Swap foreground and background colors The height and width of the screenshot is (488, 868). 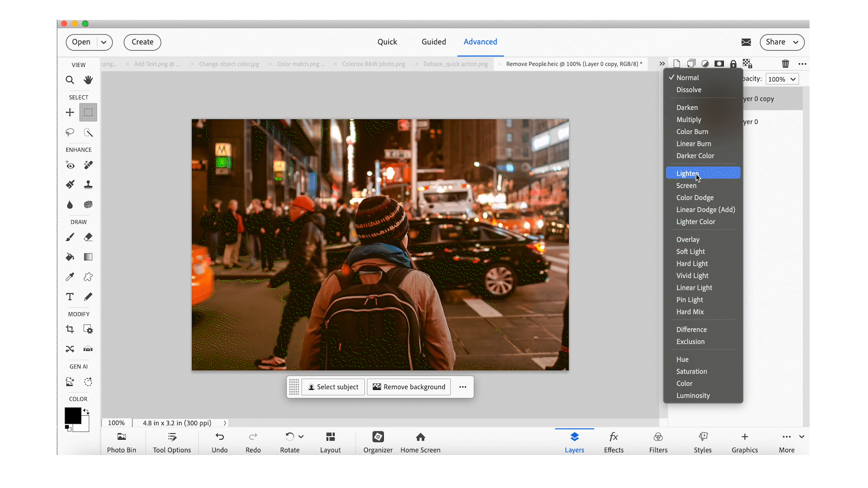pyautogui.click(x=86, y=412)
